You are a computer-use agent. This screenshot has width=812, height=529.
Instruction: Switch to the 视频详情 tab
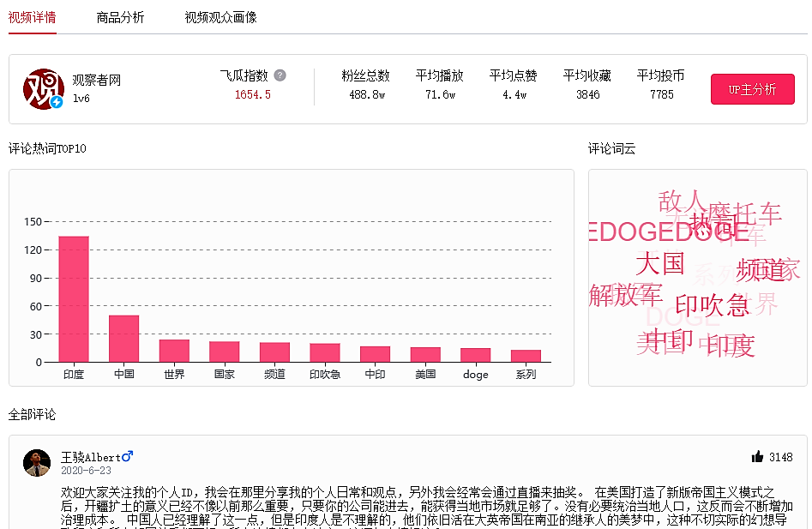pos(32,18)
